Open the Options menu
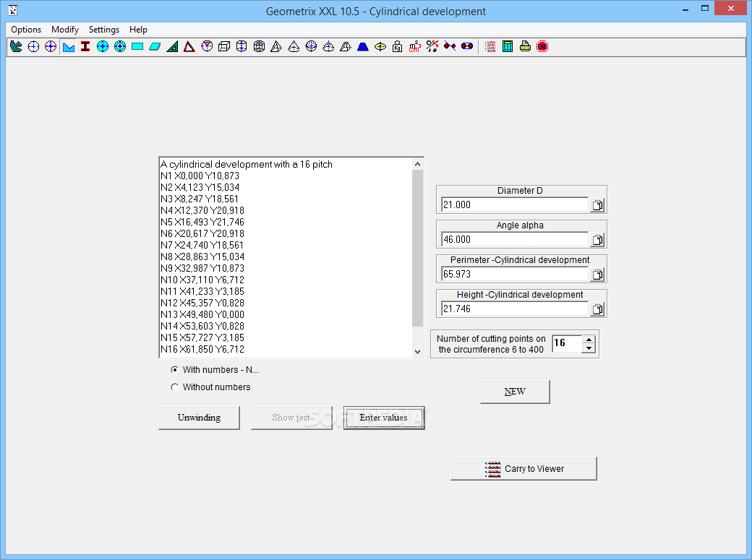This screenshot has width=752, height=560. [x=26, y=30]
